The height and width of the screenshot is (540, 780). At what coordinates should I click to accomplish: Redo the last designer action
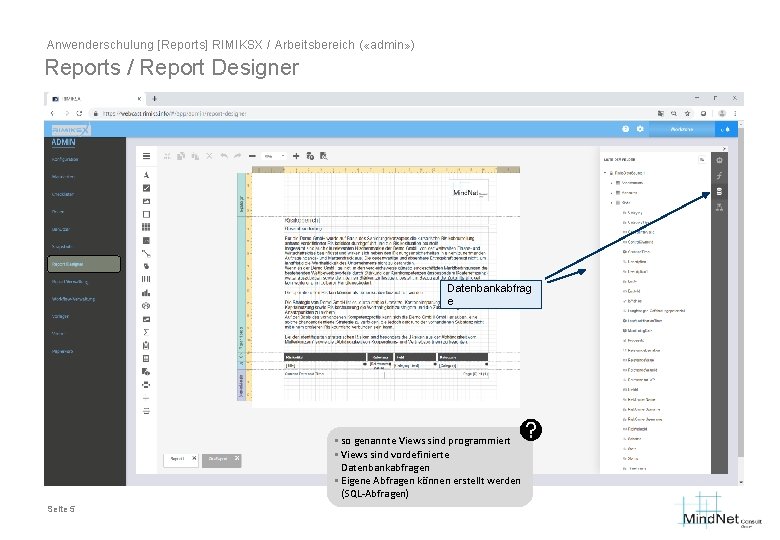pyautogui.click(x=238, y=156)
